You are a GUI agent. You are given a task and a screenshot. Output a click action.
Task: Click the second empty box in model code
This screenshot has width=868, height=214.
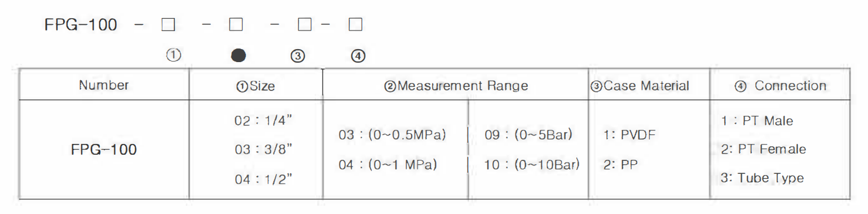(x=236, y=25)
